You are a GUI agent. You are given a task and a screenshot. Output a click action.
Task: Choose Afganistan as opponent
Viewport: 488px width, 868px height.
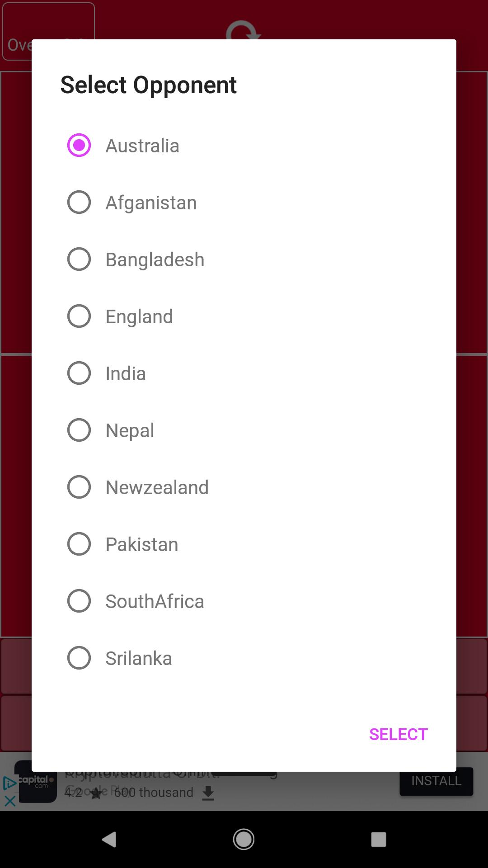coord(79,202)
